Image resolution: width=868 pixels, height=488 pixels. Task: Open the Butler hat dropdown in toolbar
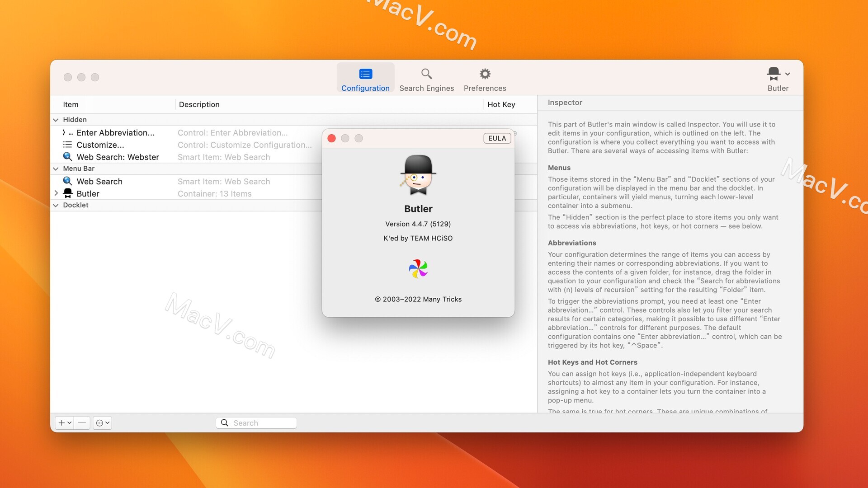tap(778, 78)
